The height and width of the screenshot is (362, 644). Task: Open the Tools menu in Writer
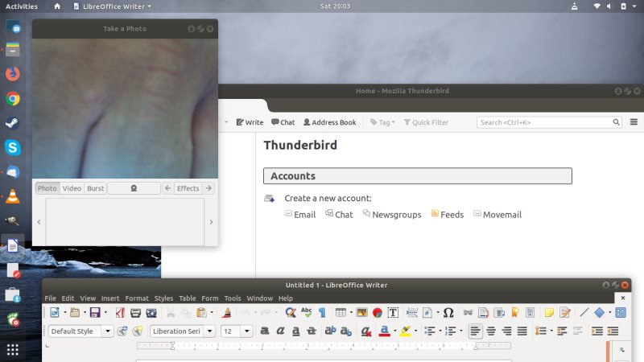[233, 298]
